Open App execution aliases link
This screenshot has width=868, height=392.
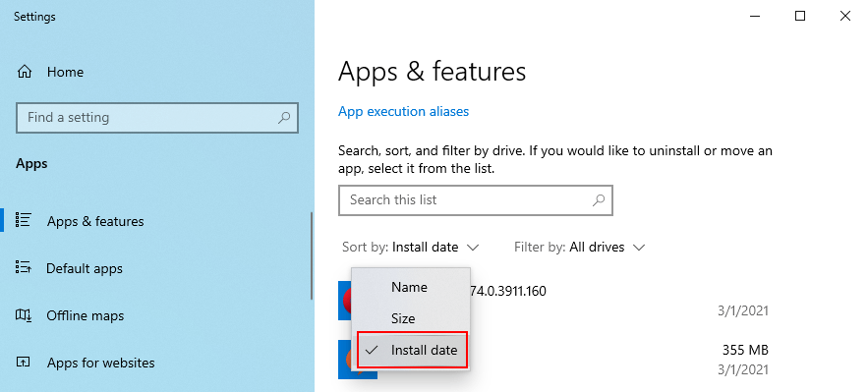(404, 111)
